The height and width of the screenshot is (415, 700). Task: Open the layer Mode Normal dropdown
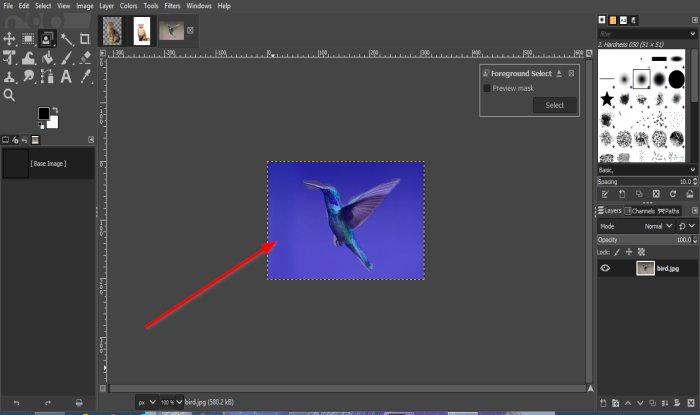[x=658, y=226]
